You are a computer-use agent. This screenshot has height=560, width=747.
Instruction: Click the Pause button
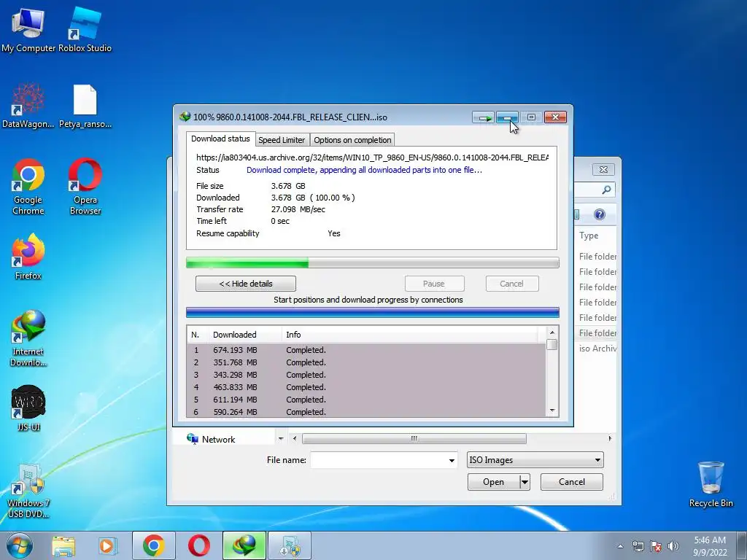point(434,284)
